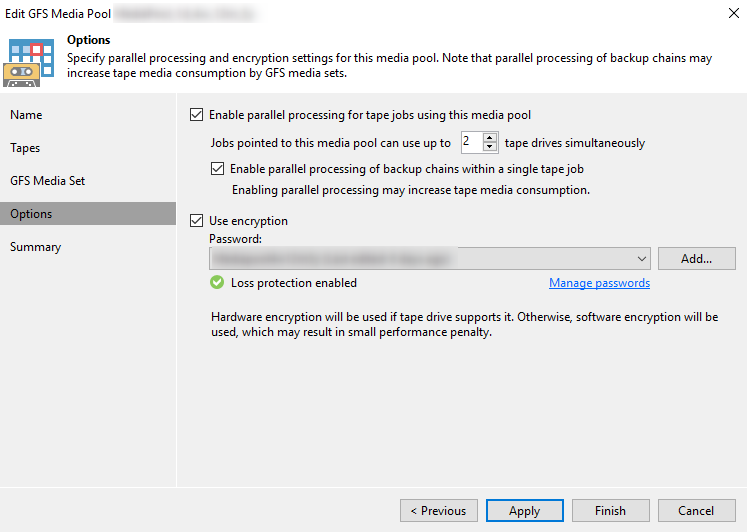
Task: Open the encryption password dropdown
Action: [641, 259]
